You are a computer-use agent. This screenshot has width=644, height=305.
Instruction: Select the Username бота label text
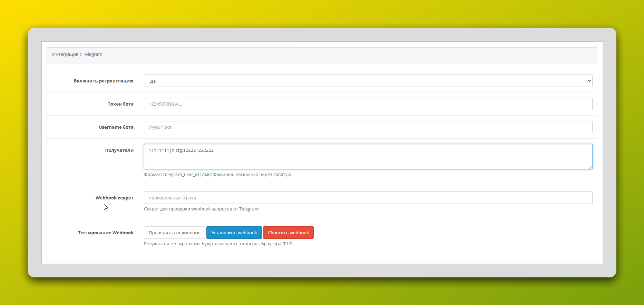(116, 127)
